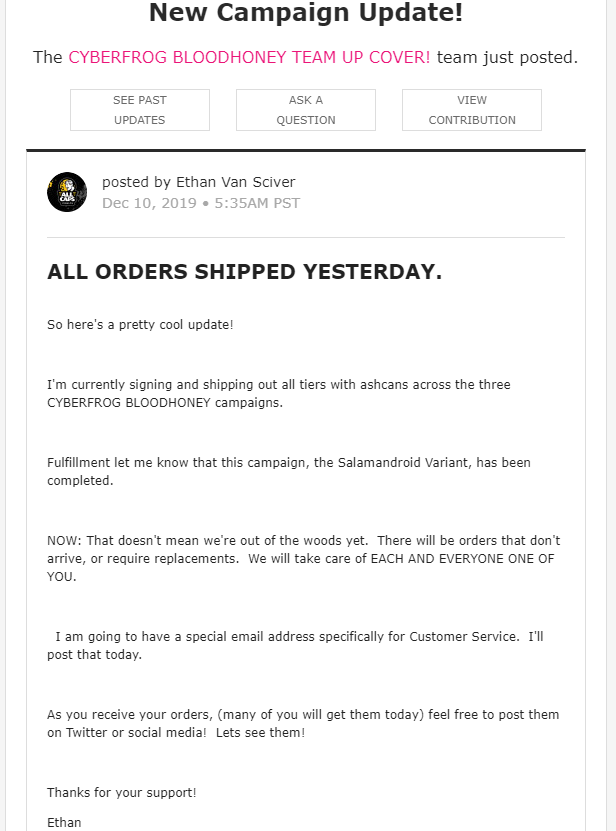616x831 pixels.
Task: Click the 'post them on Twitter' paragraph
Action: [x=303, y=723]
